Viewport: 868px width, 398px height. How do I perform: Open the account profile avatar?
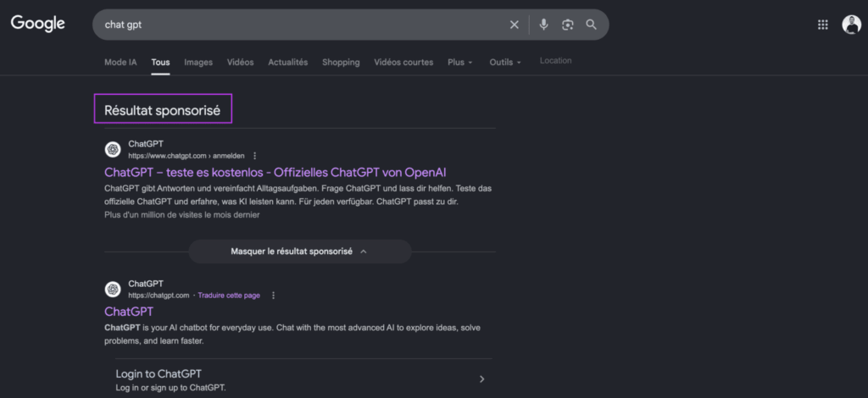(851, 25)
